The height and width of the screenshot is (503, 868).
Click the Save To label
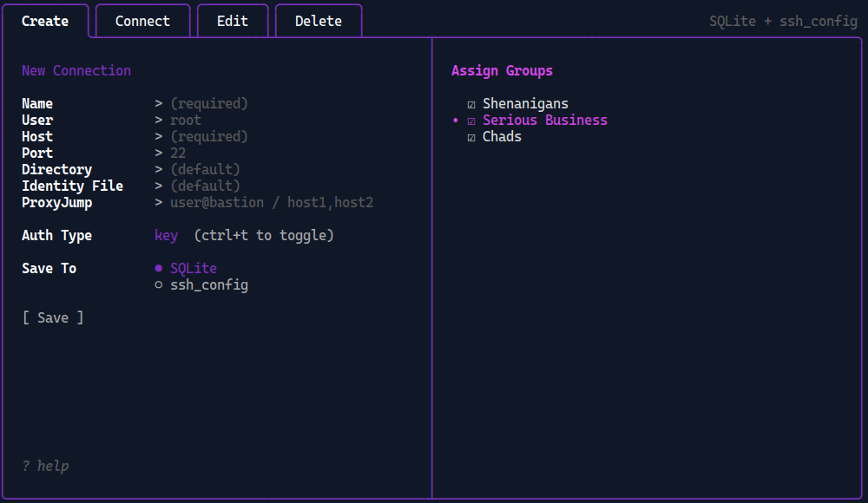click(x=49, y=268)
